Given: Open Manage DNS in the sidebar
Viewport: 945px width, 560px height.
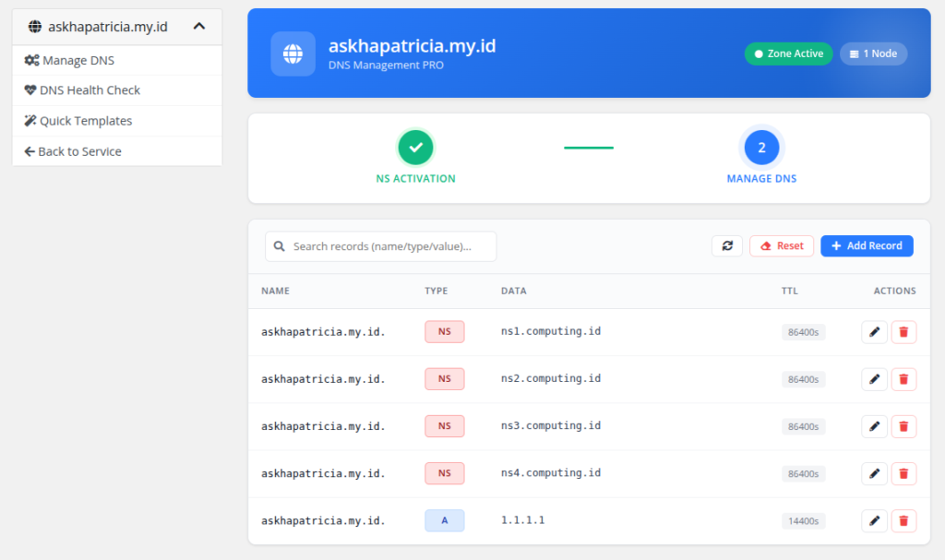Looking at the screenshot, I should 117,60.
